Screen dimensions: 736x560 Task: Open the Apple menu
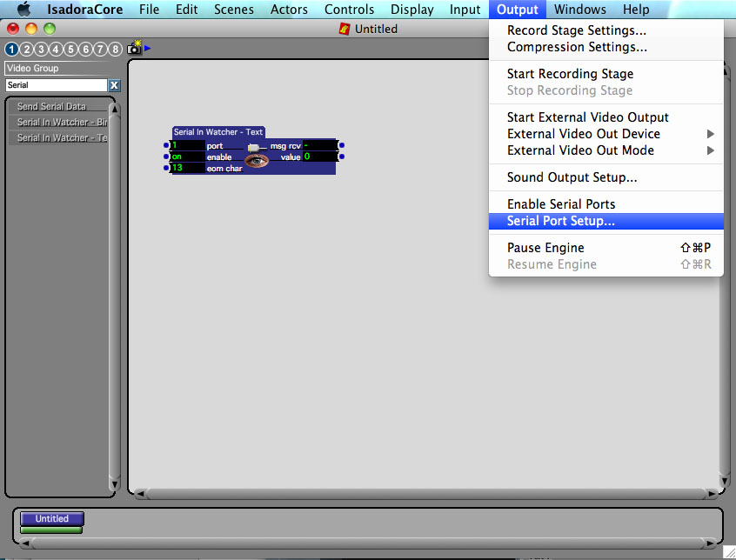tap(24, 9)
